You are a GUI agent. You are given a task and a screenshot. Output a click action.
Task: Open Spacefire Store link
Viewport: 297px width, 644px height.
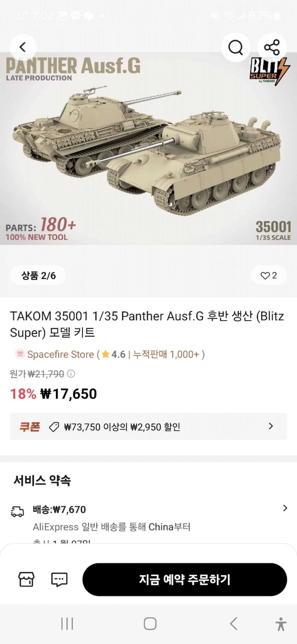tap(61, 354)
